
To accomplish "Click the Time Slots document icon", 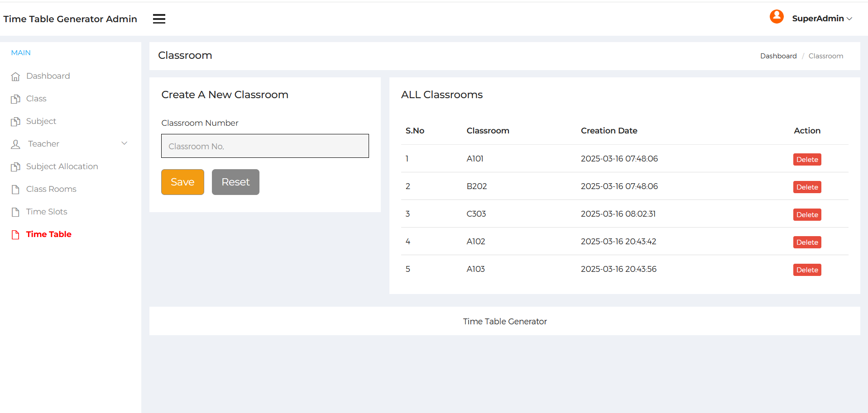I will [15, 212].
